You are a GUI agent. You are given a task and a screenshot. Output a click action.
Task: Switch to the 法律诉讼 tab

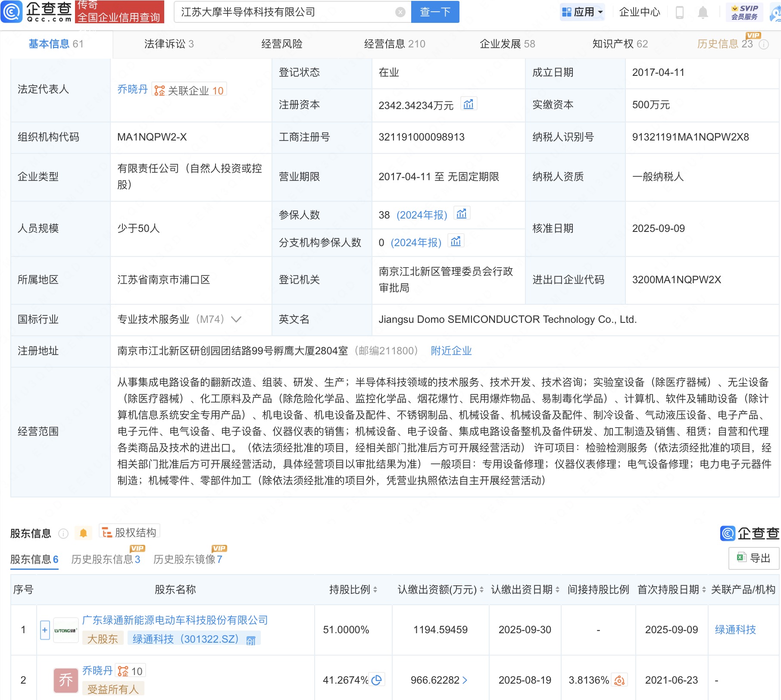[x=169, y=44]
